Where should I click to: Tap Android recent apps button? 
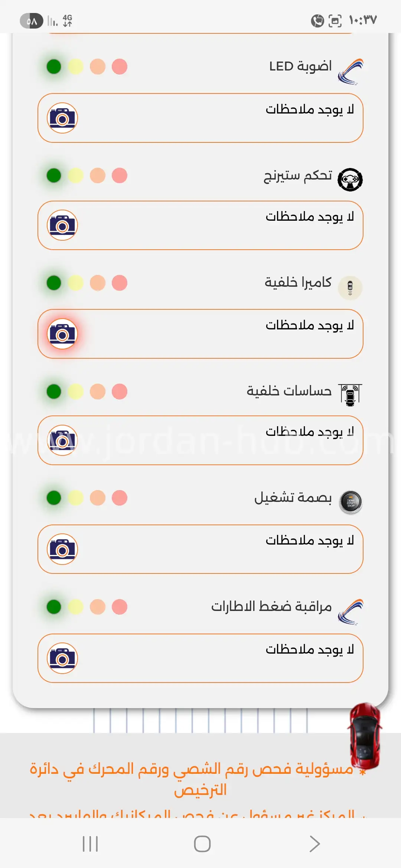90,844
